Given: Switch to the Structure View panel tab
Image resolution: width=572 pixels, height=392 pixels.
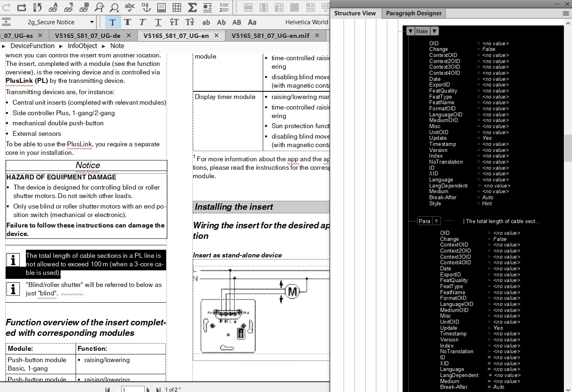Looking at the screenshot, I should pos(355,13).
